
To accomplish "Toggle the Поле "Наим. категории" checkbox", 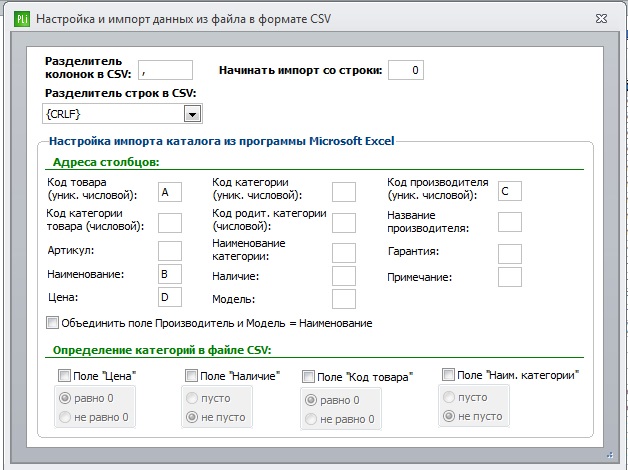I will click(x=448, y=375).
